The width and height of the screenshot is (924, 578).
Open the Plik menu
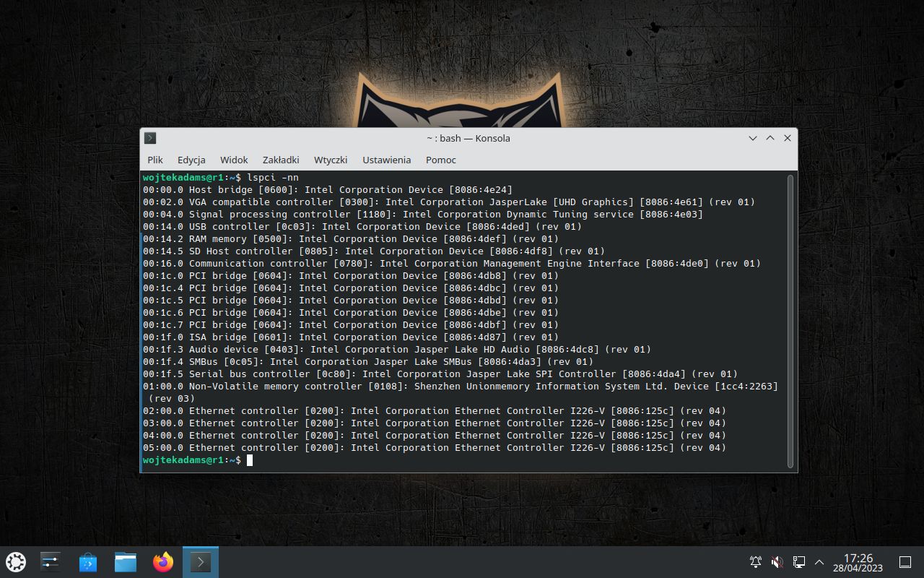pos(155,160)
